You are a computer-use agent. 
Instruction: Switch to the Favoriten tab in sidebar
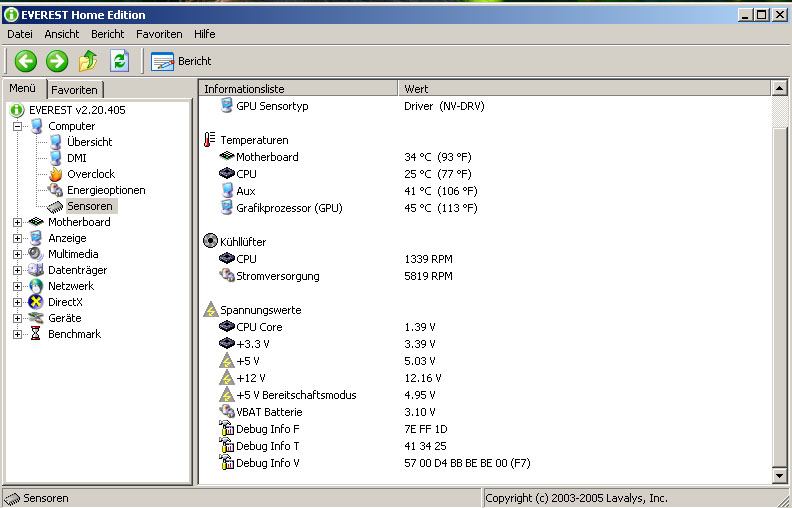[74, 90]
